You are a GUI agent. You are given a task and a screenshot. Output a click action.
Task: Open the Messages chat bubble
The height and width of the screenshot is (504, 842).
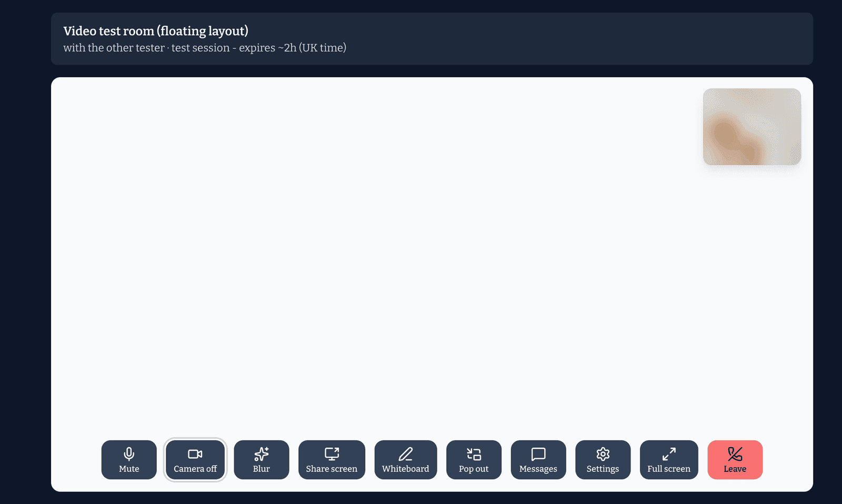click(x=538, y=453)
